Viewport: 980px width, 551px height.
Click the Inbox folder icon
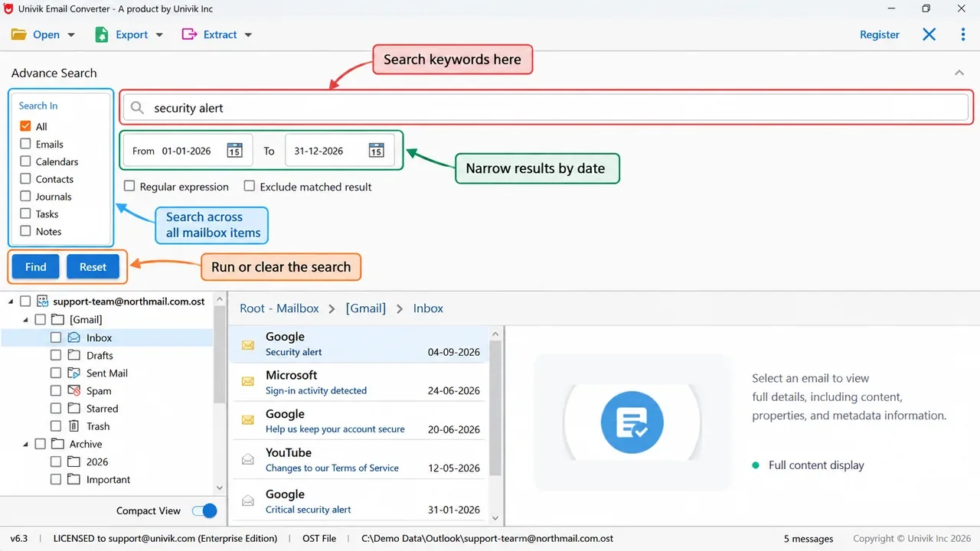click(73, 337)
